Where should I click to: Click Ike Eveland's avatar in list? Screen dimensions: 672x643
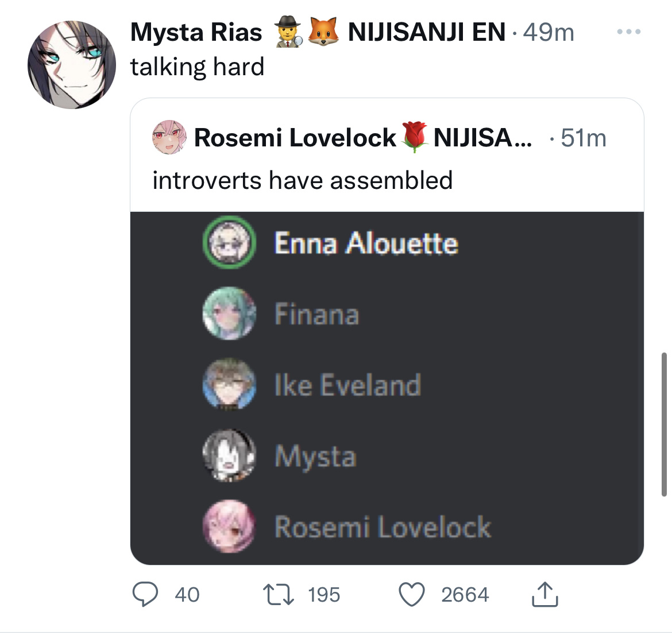coord(229,384)
